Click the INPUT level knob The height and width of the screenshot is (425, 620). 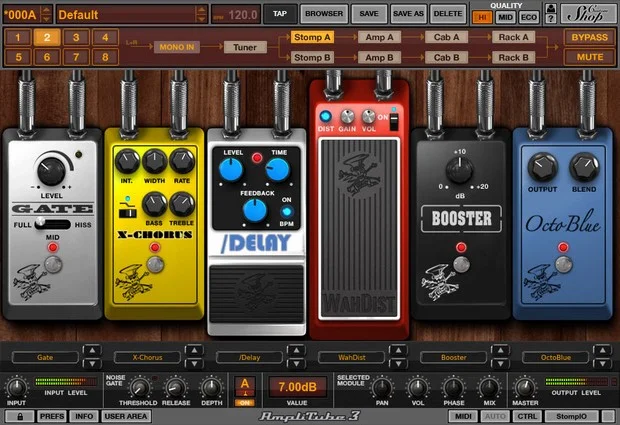coord(16,387)
